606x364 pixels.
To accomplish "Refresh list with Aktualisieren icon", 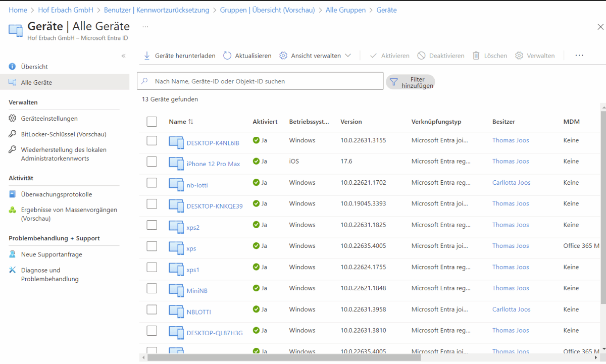I will tap(227, 56).
